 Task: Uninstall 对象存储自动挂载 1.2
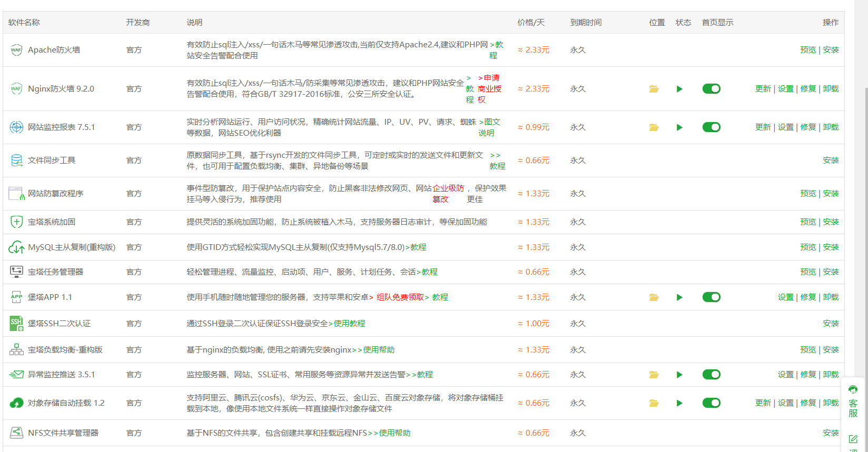[x=831, y=403]
